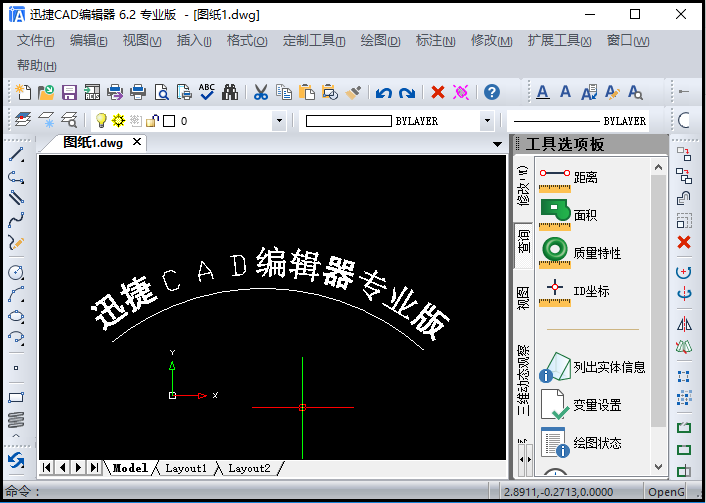Click the Distance measurement tool
706x503 pixels.
pyautogui.click(x=569, y=178)
